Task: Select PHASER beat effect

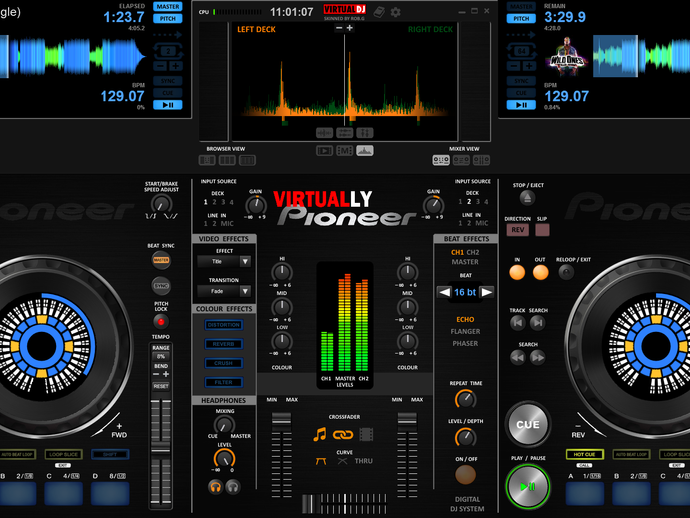Action: point(465,343)
